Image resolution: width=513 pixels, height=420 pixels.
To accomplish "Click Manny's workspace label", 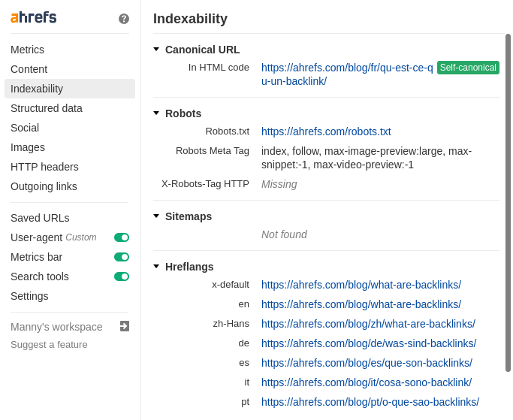I will pos(56,327).
